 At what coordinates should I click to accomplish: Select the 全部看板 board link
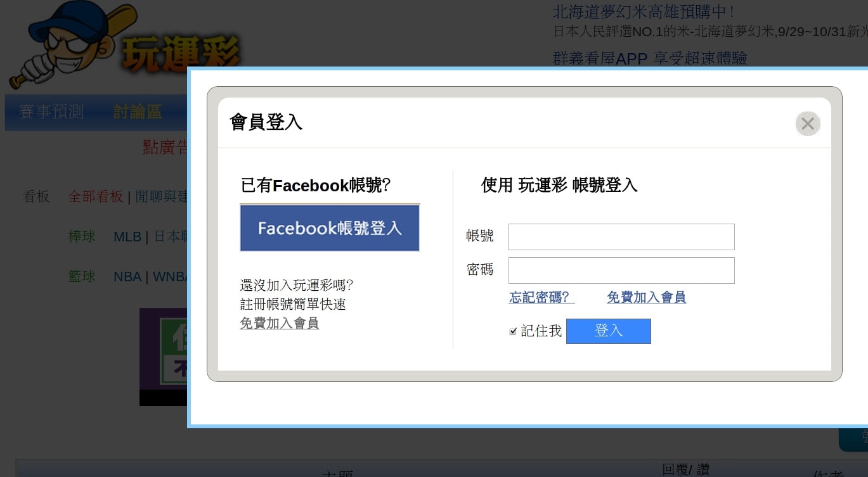click(x=96, y=196)
